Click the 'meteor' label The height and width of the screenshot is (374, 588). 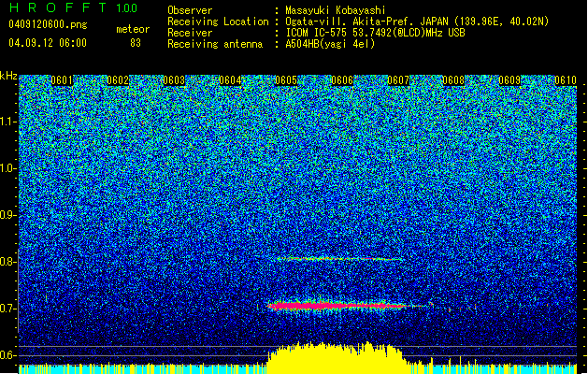point(133,29)
